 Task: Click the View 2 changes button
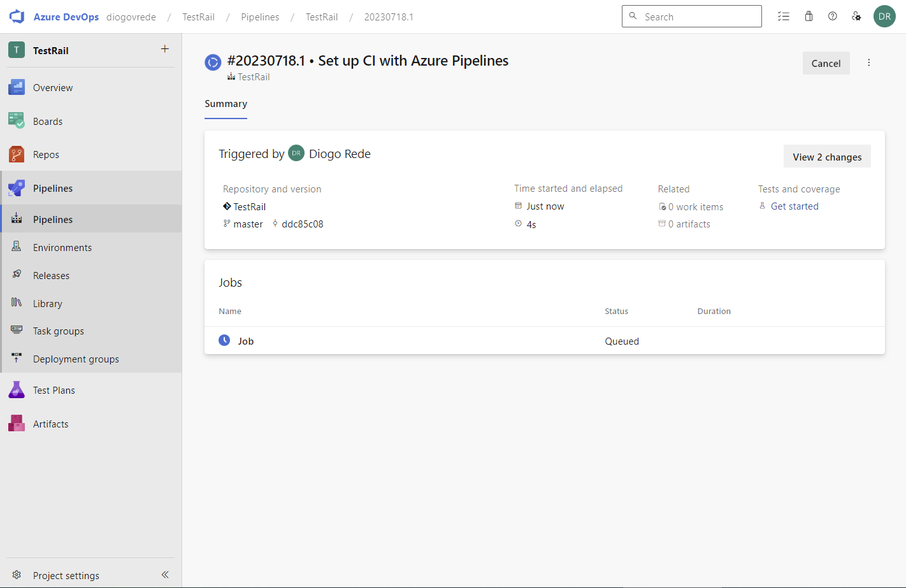pyautogui.click(x=826, y=157)
